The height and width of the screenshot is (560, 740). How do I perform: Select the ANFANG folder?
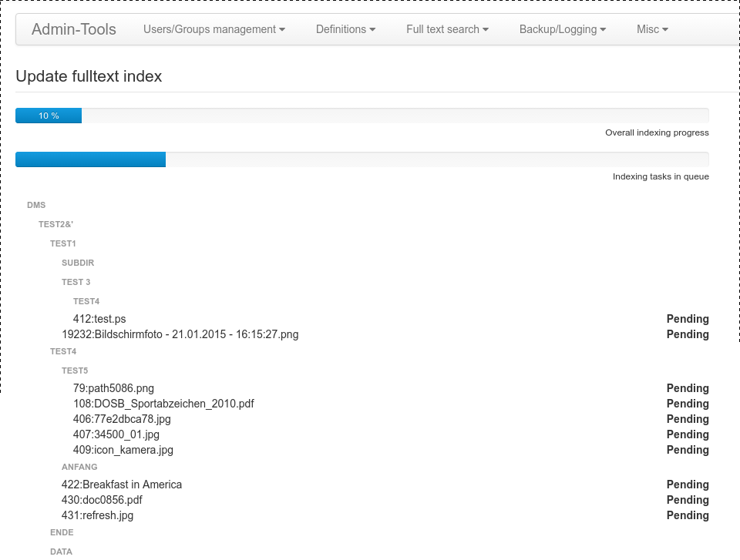79,468
